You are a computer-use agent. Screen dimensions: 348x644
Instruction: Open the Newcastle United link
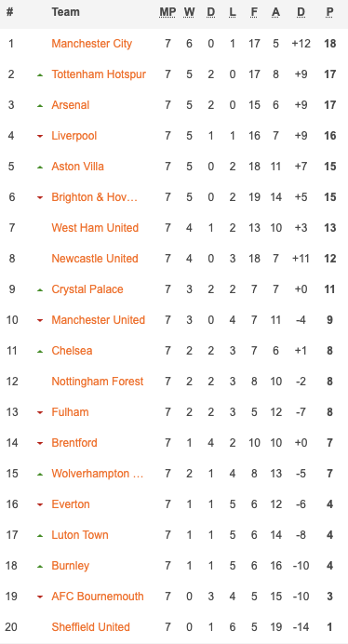point(95,259)
